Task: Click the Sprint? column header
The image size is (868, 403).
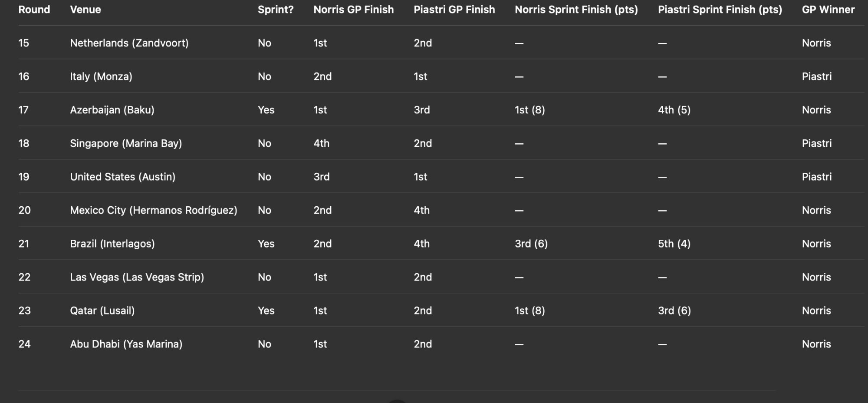Action: click(x=276, y=10)
